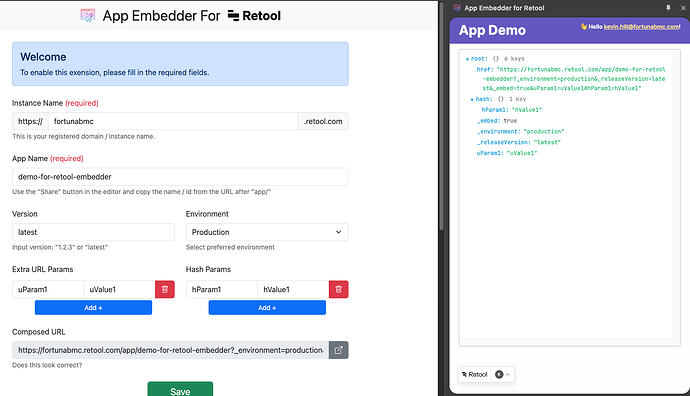Delete the uParam1 URL param row

click(x=165, y=290)
